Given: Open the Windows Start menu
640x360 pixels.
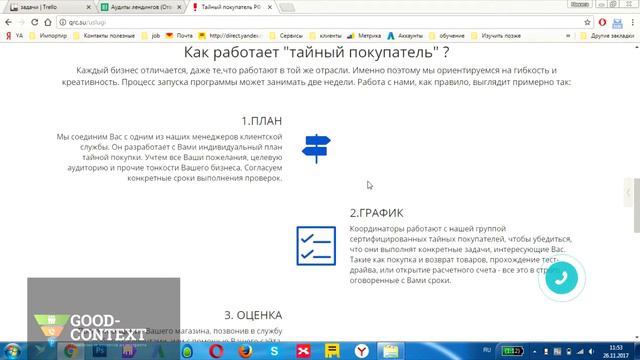Looking at the screenshot, I should click(x=12, y=351).
